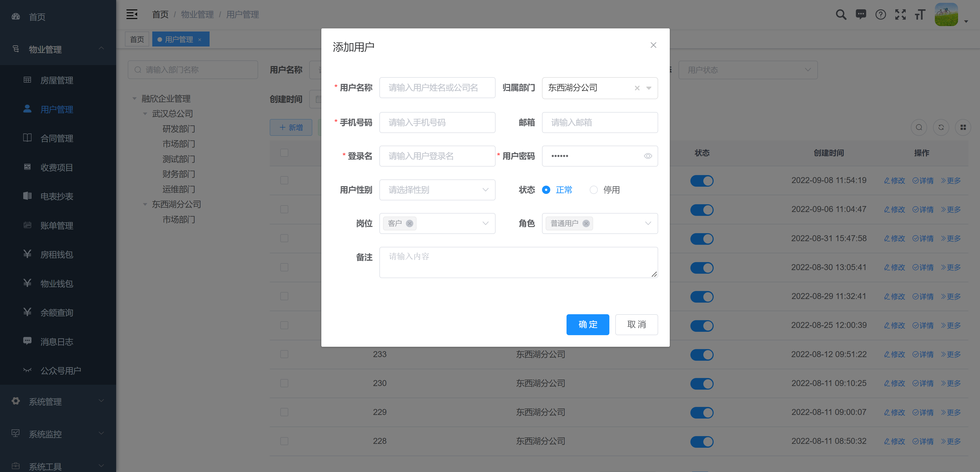Open the 用户性别 dropdown
The height and width of the screenshot is (472, 980).
tap(437, 190)
